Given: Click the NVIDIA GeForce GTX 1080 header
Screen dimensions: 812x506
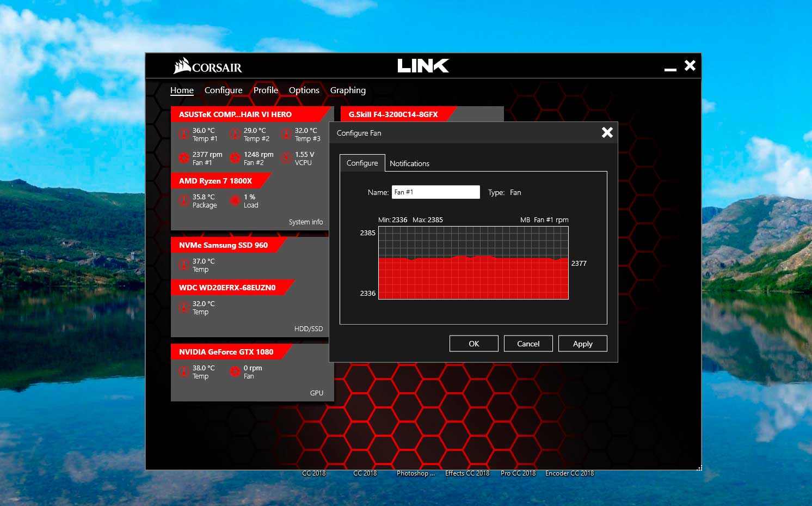Looking at the screenshot, I should pyautogui.click(x=232, y=352).
